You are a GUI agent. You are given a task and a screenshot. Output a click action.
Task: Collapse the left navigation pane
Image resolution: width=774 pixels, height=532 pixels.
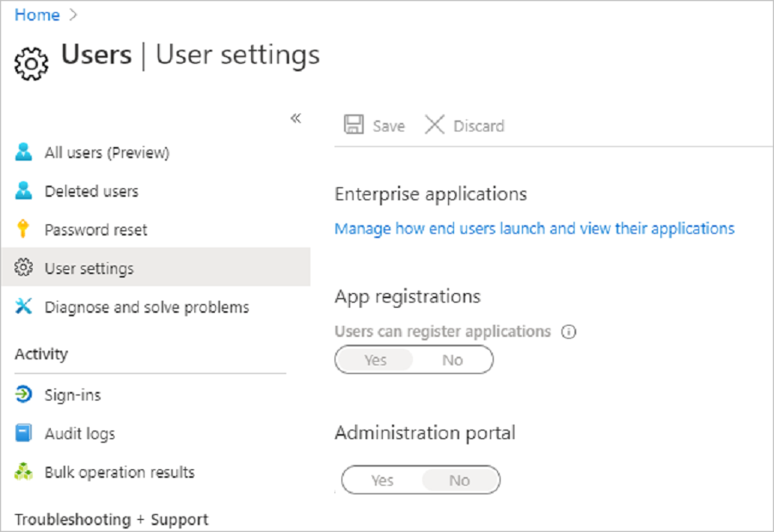[296, 119]
